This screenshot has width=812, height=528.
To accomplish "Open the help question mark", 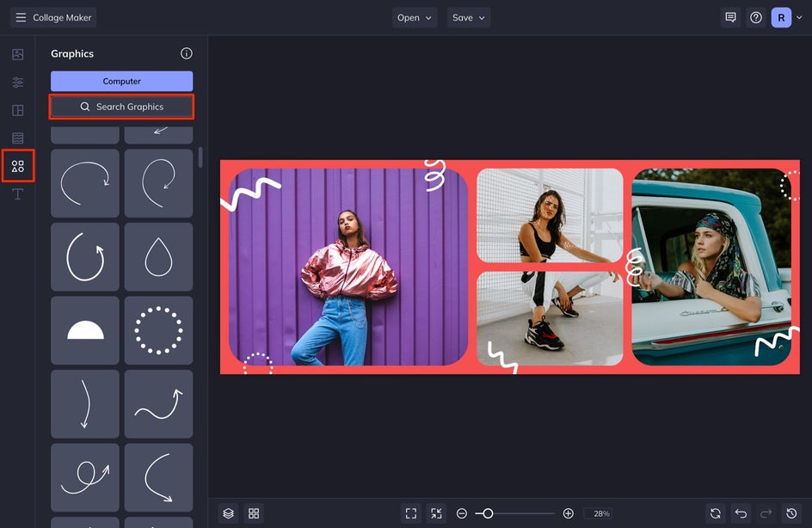I will [755, 17].
